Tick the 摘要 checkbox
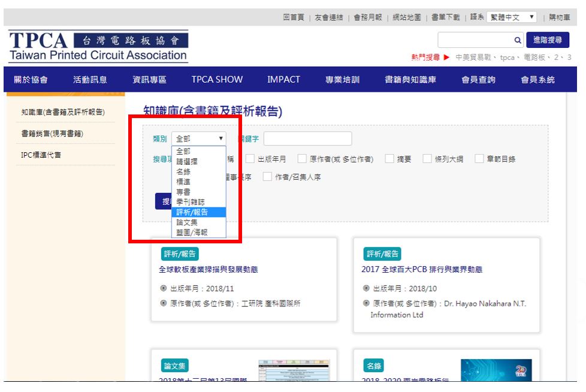The image size is (586, 392). tap(389, 158)
